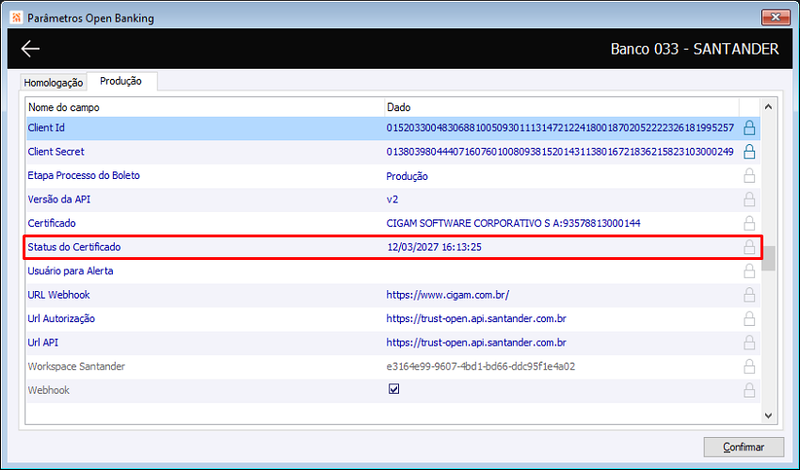Click the 'Produção' value in Etapa row

point(407,176)
